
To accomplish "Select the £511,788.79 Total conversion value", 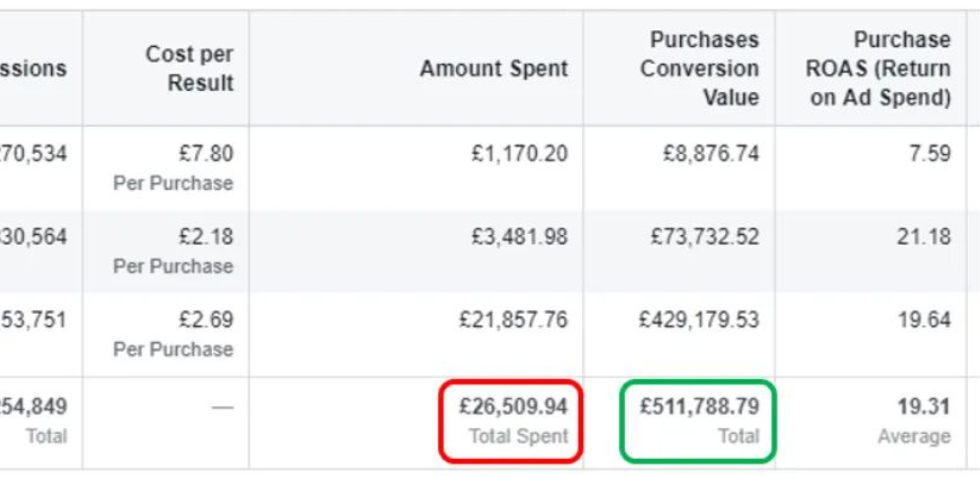I will [700, 420].
